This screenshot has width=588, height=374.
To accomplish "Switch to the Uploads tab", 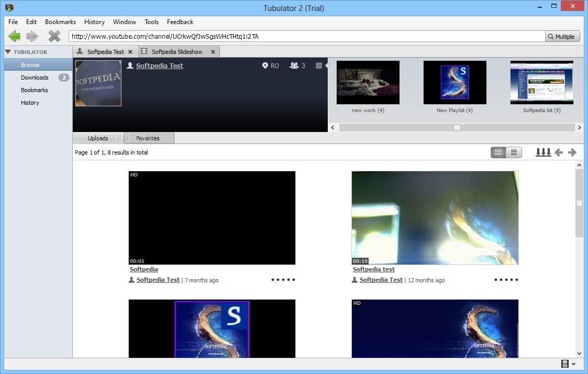I will coord(98,138).
